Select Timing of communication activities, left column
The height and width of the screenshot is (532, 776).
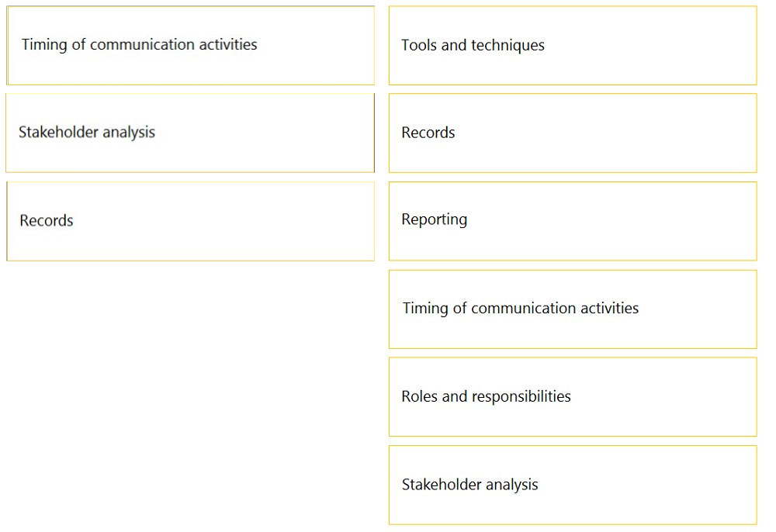coord(191,46)
